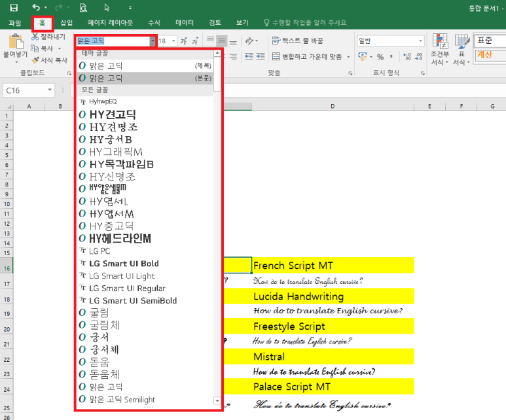506x420 pixels.
Task: Open the number format (표시 형식) dialog launcher
Action: tap(422, 73)
